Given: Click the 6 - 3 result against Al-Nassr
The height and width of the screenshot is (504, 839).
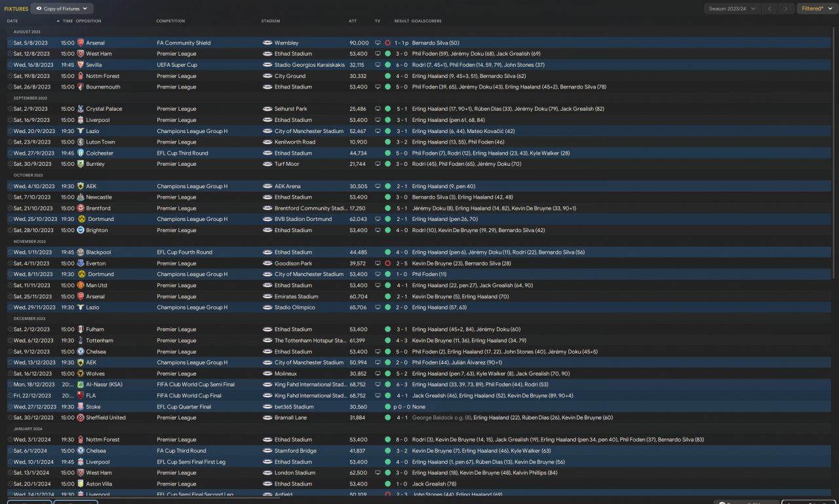Looking at the screenshot, I should click(x=402, y=385).
